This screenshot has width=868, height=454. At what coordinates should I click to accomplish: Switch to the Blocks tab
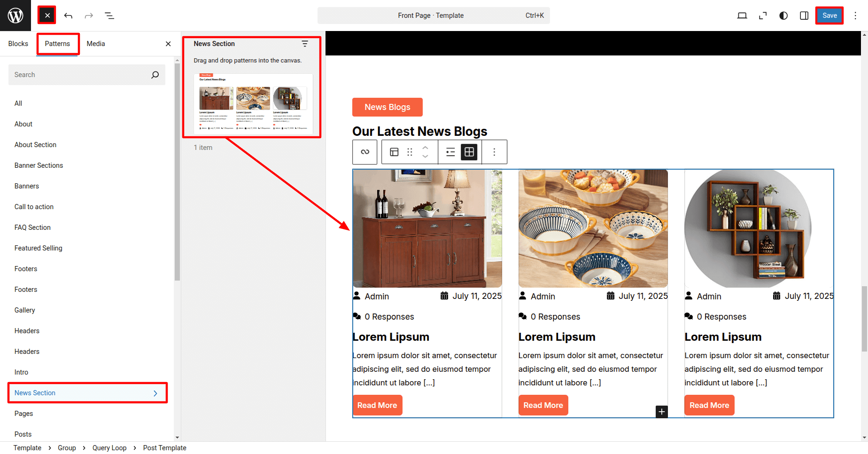pyautogui.click(x=18, y=44)
